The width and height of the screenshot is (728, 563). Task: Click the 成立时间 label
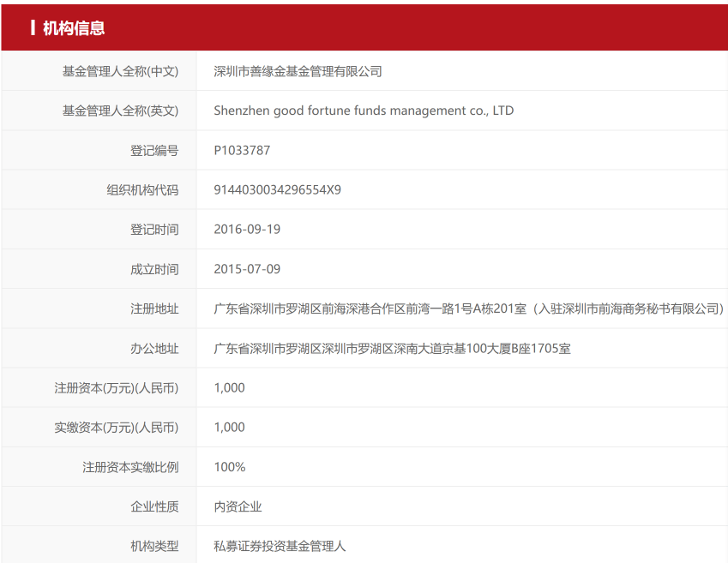click(x=154, y=269)
